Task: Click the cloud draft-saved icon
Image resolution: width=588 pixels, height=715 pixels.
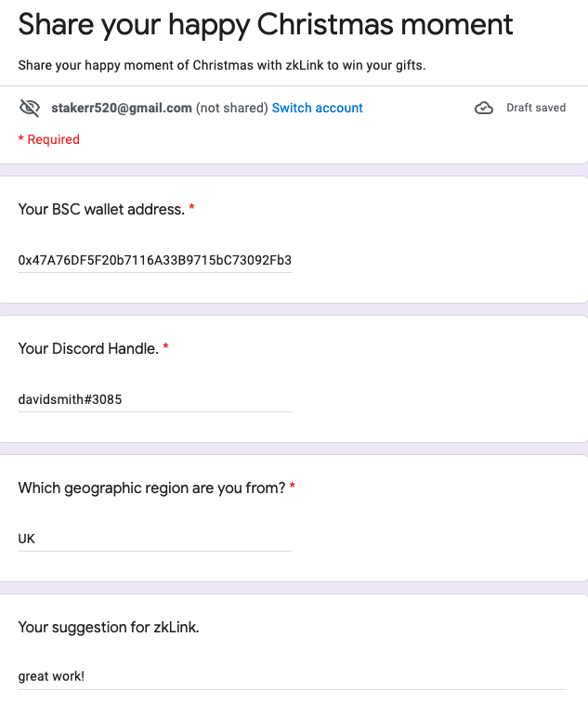Action: point(484,108)
